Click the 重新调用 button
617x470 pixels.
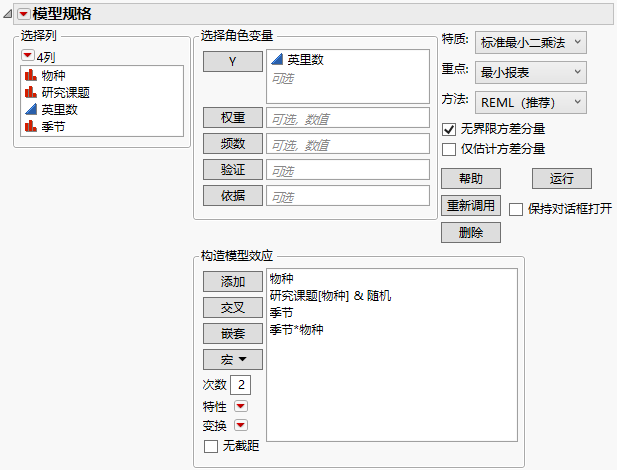coord(471,205)
